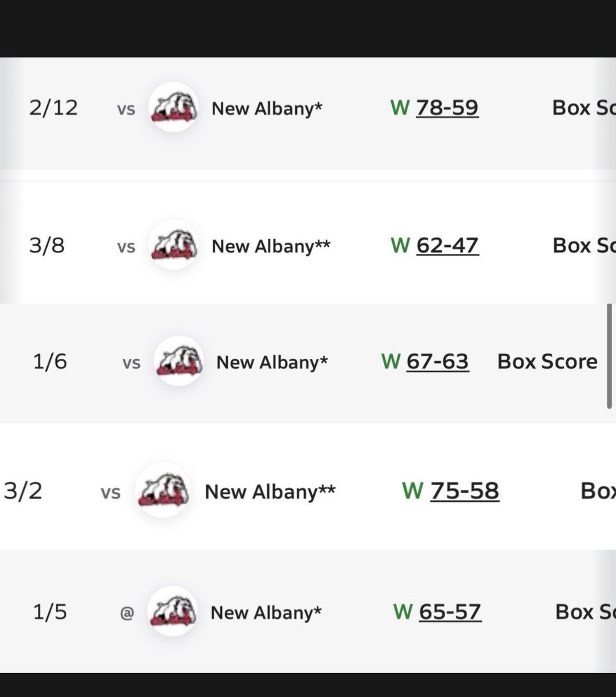Click the New Albany bulldog logo in the 1/6 row
Viewport: 616px width, 697px height.
click(x=178, y=361)
